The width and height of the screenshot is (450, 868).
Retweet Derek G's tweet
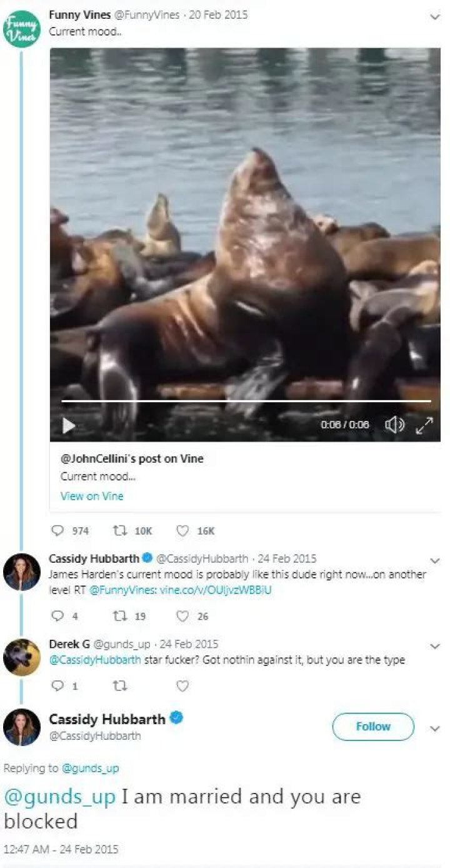117,686
